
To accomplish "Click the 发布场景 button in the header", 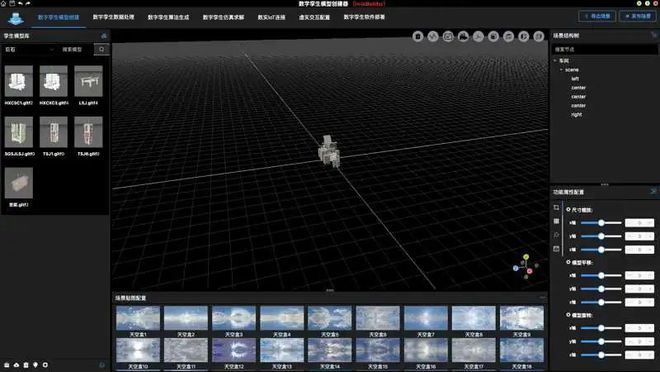I will (x=638, y=16).
